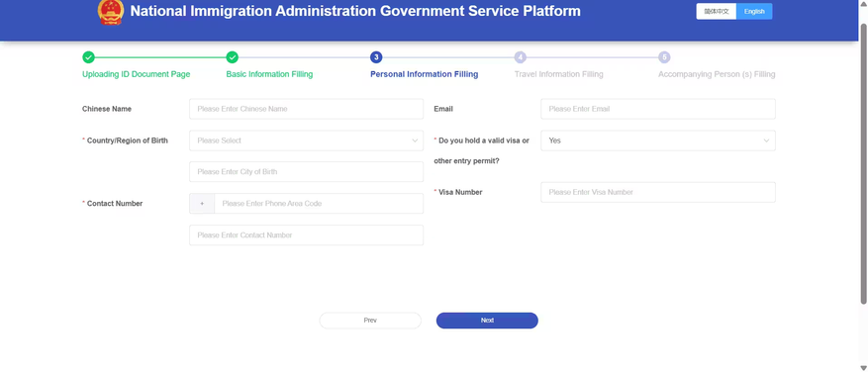Click the step 5 circle indicator
The width and height of the screenshot is (868, 372).
pyautogui.click(x=664, y=57)
